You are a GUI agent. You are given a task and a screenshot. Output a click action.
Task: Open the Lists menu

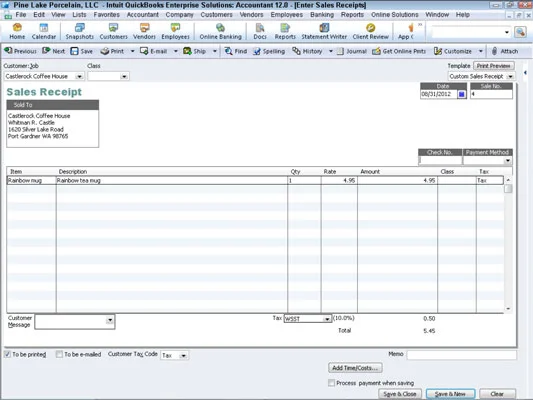[x=79, y=15]
